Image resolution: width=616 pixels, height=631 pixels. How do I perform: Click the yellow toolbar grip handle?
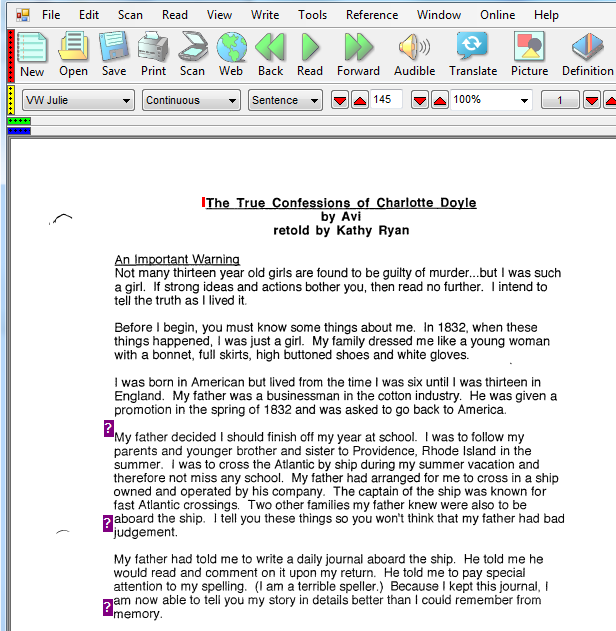(11, 100)
